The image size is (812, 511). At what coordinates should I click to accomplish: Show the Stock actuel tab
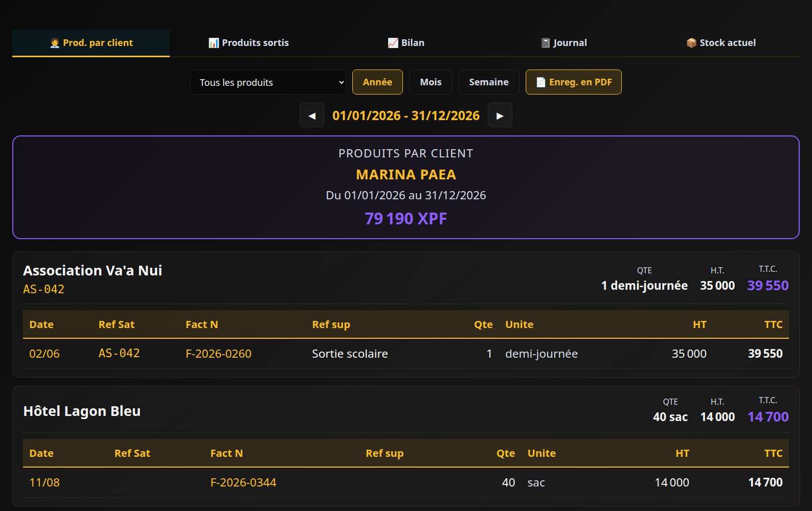click(721, 43)
